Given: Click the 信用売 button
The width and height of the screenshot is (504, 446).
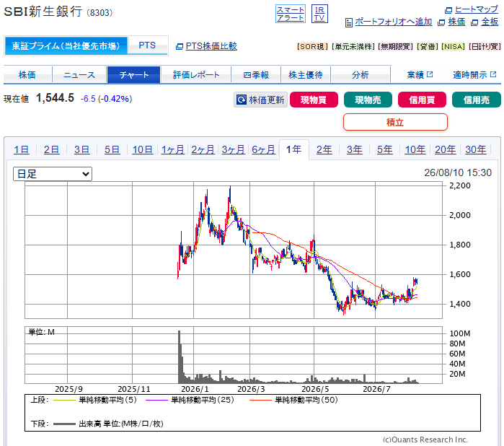Looking at the screenshot, I should tap(477, 100).
